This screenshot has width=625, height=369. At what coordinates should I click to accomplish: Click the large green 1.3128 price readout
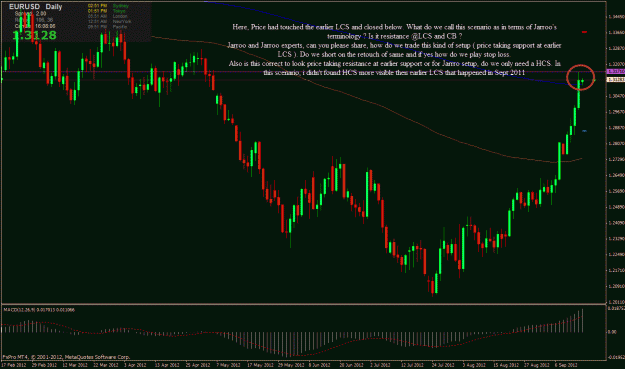click(34, 35)
